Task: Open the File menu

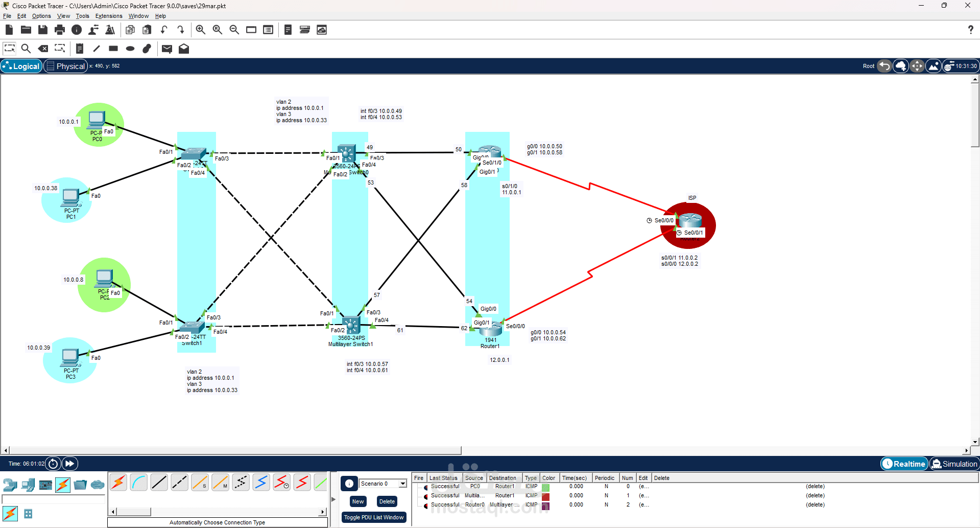Action: pyautogui.click(x=7, y=16)
